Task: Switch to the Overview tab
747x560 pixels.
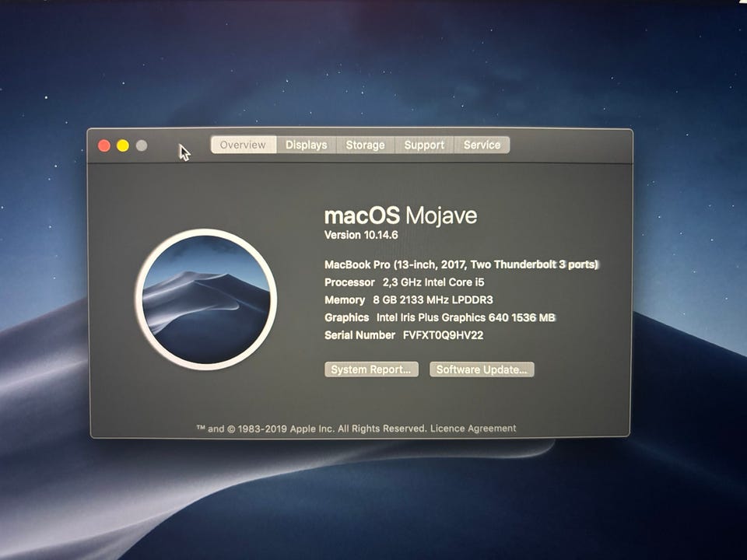Action: 244,145
